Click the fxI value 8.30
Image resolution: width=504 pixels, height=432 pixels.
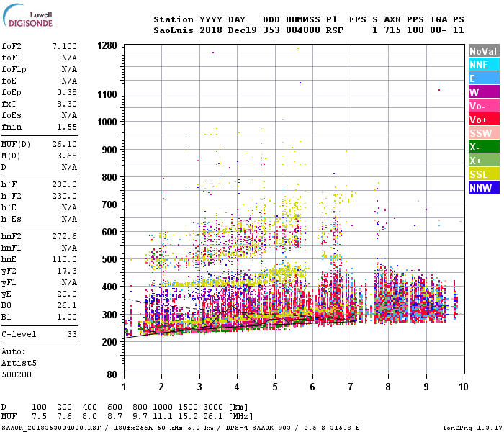pos(67,104)
